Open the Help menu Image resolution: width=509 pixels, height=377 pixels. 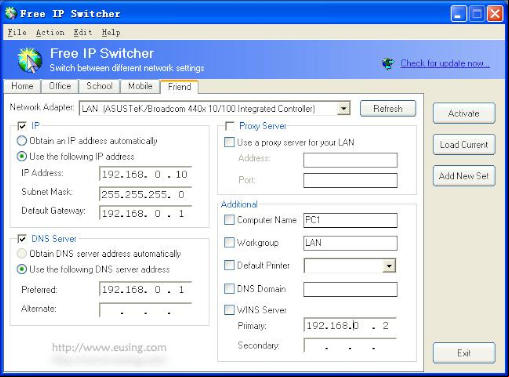111,32
